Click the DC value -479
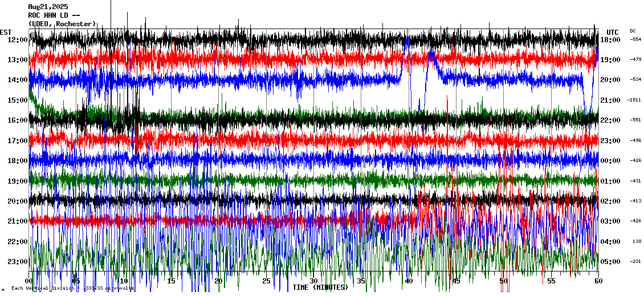The width and height of the screenshot is (644, 296). [x=636, y=60]
